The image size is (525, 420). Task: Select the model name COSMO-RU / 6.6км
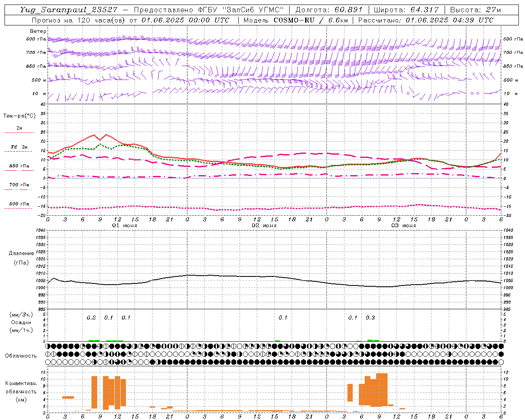[310, 20]
